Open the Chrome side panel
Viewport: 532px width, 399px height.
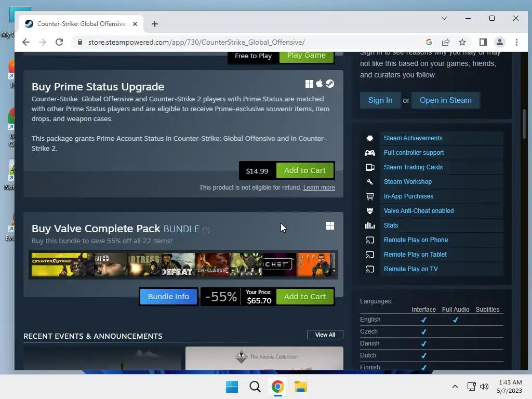[x=483, y=42]
